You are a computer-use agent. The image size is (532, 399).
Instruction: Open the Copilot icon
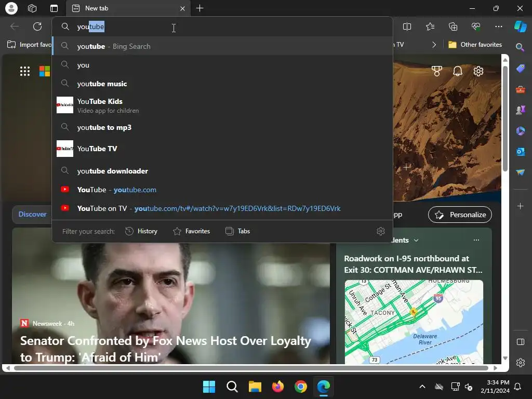click(520, 26)
